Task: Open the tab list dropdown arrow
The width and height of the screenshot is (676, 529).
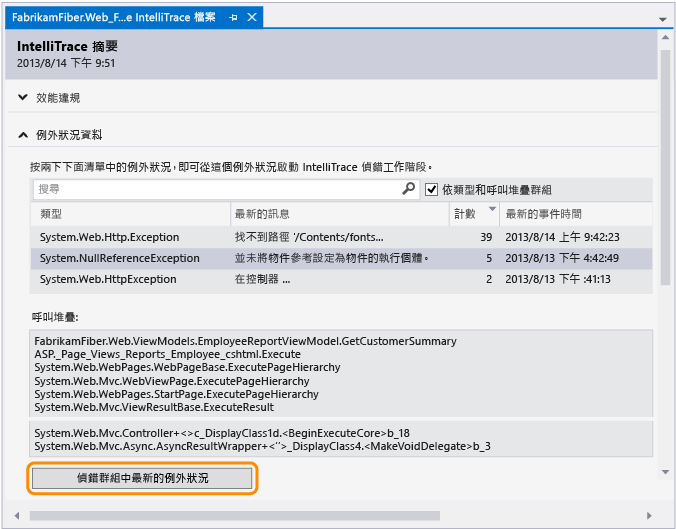Action: click(663, 19)
